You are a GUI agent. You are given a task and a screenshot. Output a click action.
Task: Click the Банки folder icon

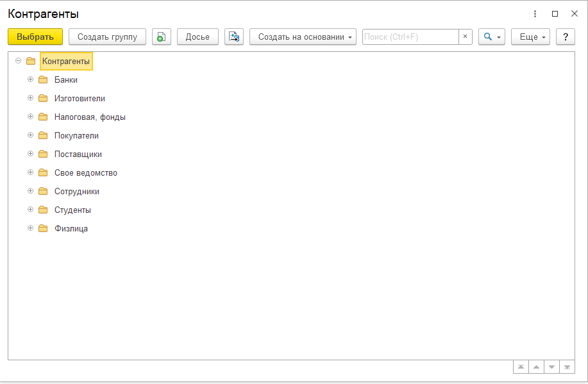tap(43, 79)
